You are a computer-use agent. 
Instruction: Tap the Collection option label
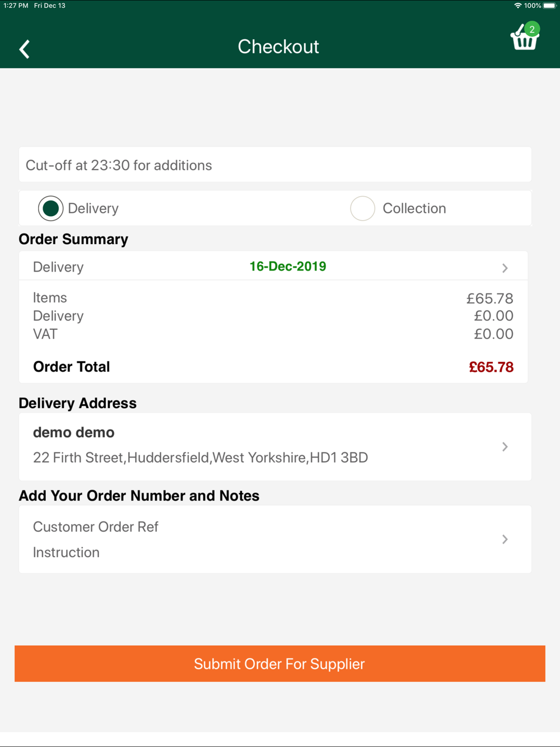click(x=414, y=208)
